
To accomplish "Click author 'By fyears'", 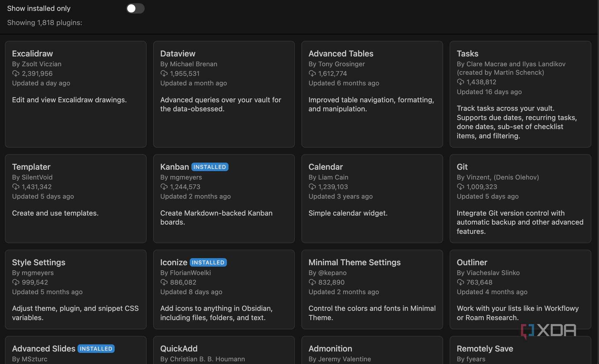I will coord(471,359).
